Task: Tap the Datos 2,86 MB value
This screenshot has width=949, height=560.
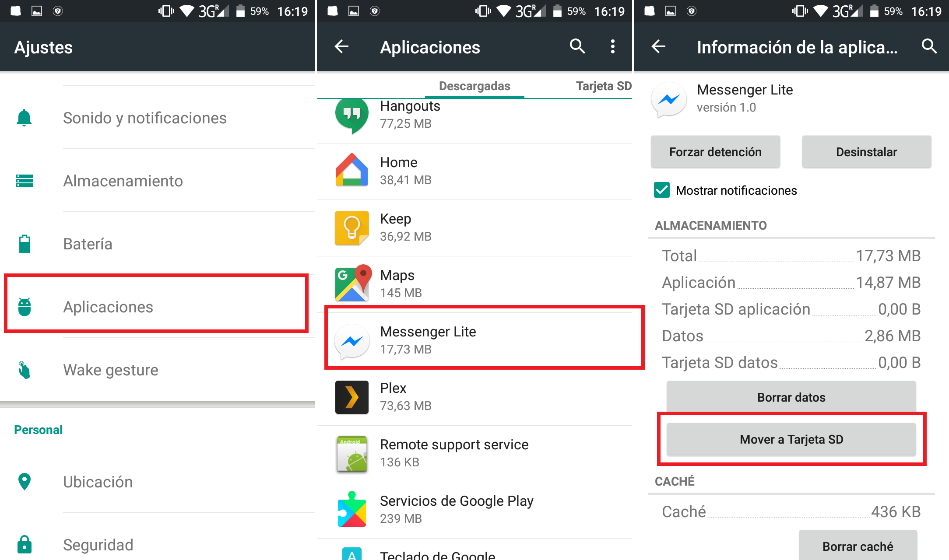Action: pos(893,336)
